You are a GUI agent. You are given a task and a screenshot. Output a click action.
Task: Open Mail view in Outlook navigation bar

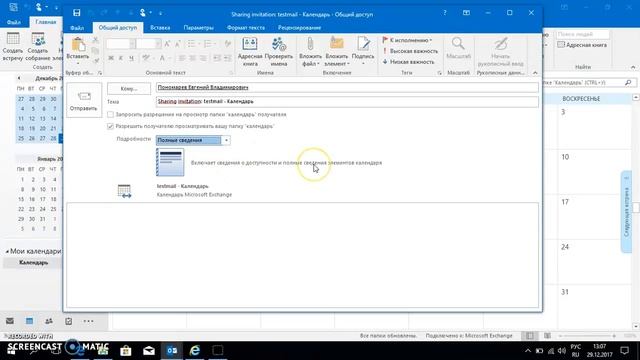click(10, 321)
